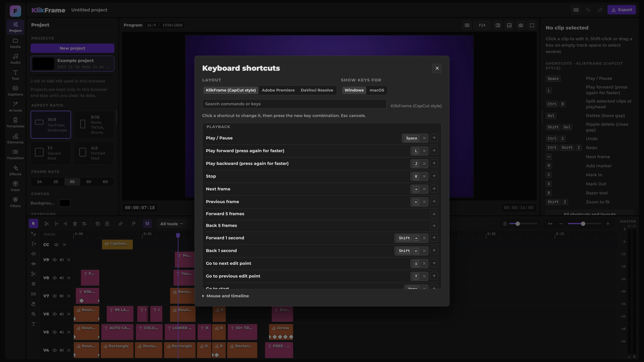Click the link clips icon in timeline toolbar

tap(121, 224)
